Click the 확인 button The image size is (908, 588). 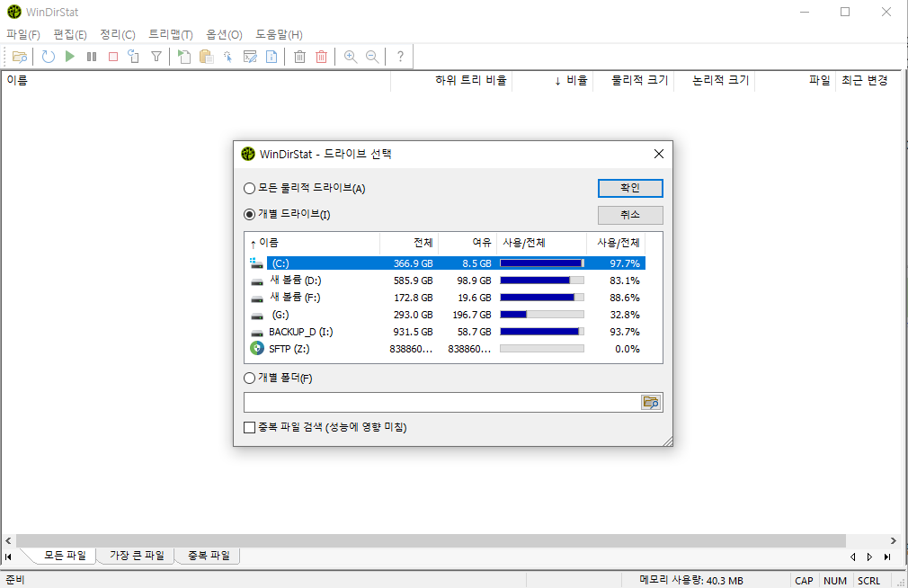[x=630, y=188]
